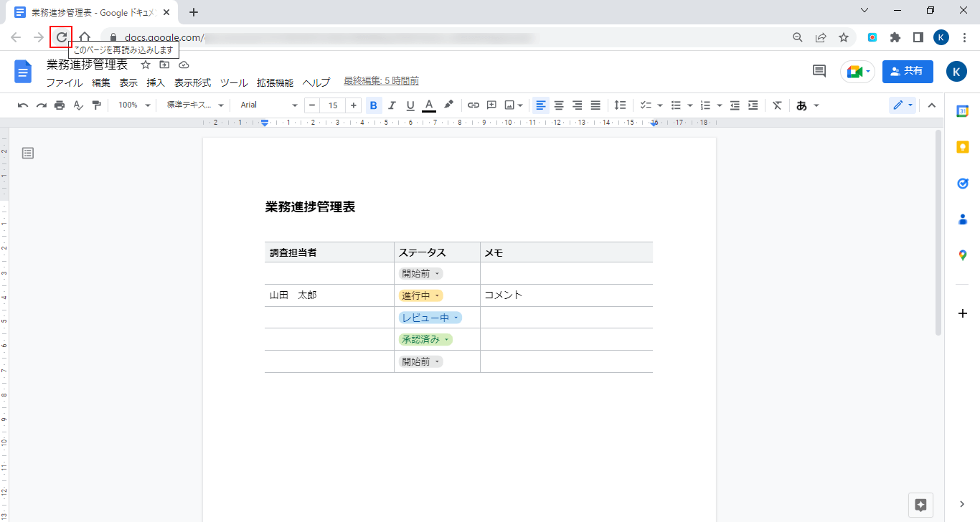Insert a bulleted list

[x=676, y=105]
